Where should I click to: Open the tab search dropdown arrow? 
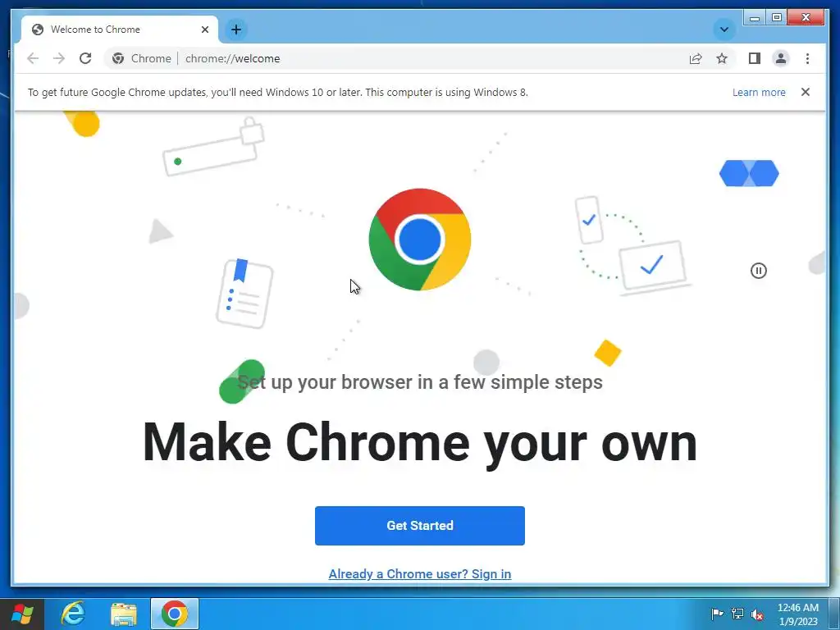[724, 30]
